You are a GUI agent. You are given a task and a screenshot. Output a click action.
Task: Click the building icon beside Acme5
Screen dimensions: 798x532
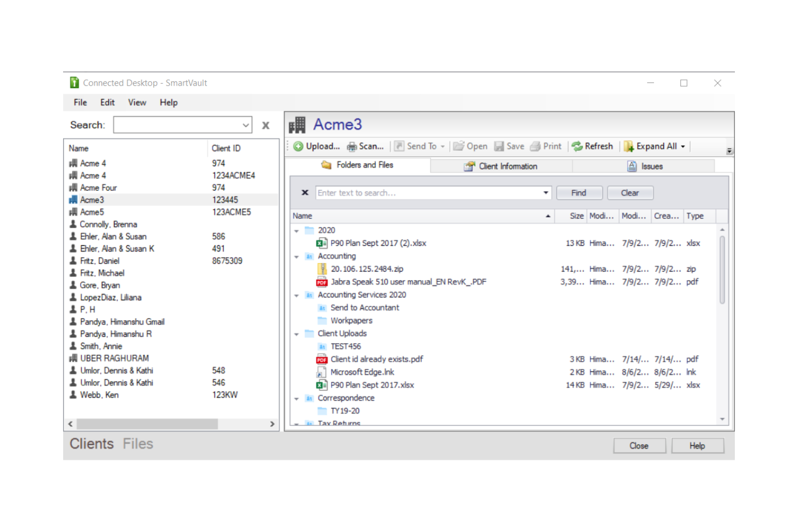[x=73, y=212]
